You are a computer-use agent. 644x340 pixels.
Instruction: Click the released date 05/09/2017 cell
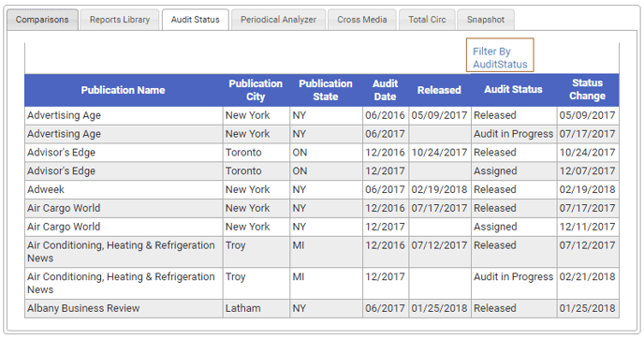pos(439,115)
